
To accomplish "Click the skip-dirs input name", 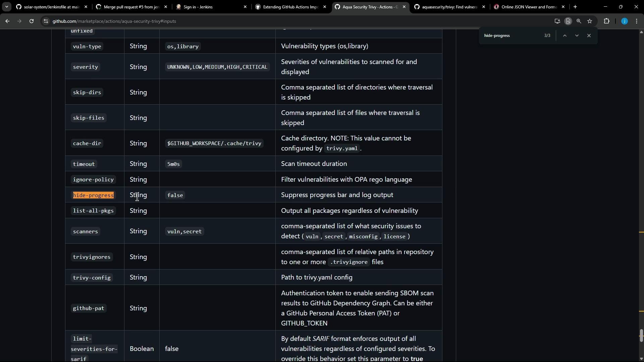I will point(87,92).
